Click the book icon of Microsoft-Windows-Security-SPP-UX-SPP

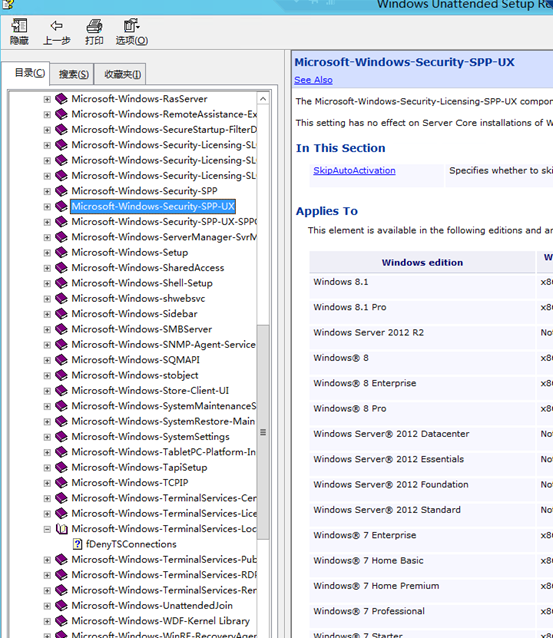point(61,222)
